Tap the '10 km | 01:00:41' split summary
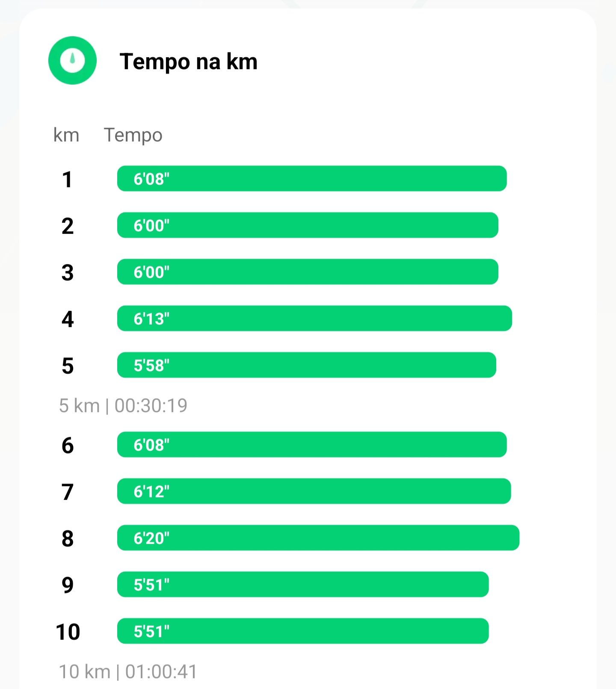The height and width of the screenshot is (689, 616). point(128,671)
